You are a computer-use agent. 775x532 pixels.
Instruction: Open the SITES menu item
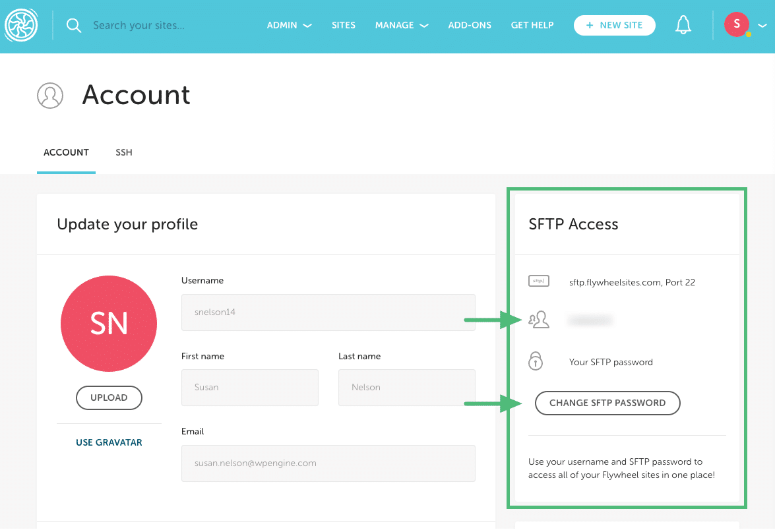pyautogui.click(x=344, y=25)
